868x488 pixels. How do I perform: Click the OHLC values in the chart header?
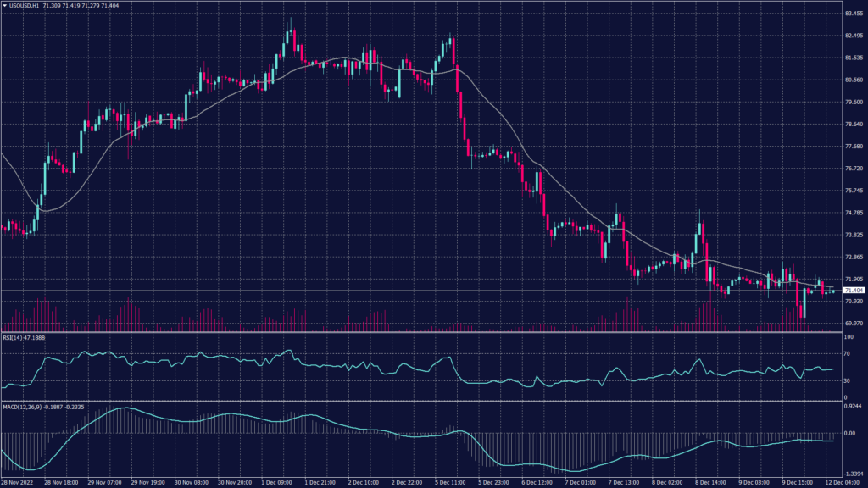click(83, 6)
